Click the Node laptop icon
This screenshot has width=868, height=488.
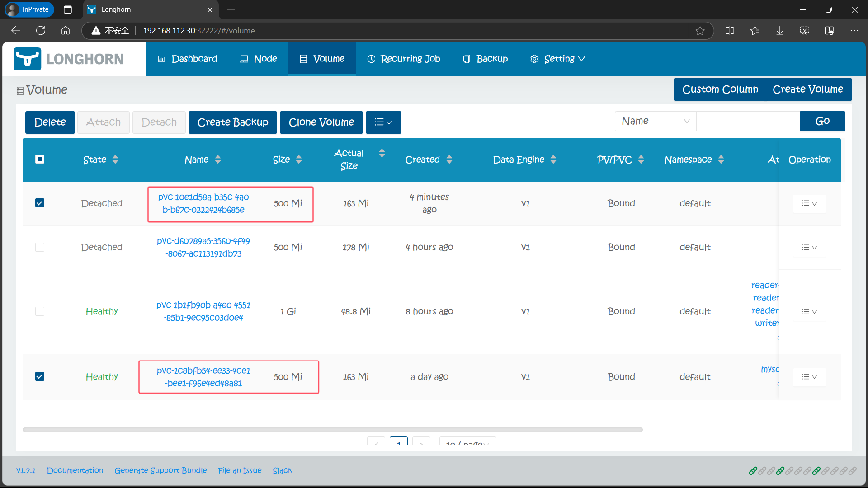(244, 59)
